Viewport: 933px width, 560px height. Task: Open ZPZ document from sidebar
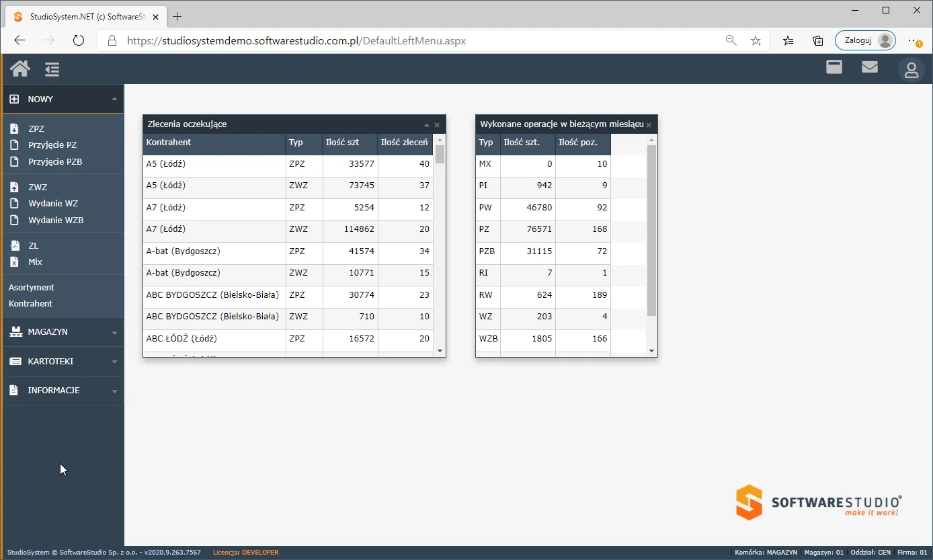pyautogui.click(x=36, y=128)
